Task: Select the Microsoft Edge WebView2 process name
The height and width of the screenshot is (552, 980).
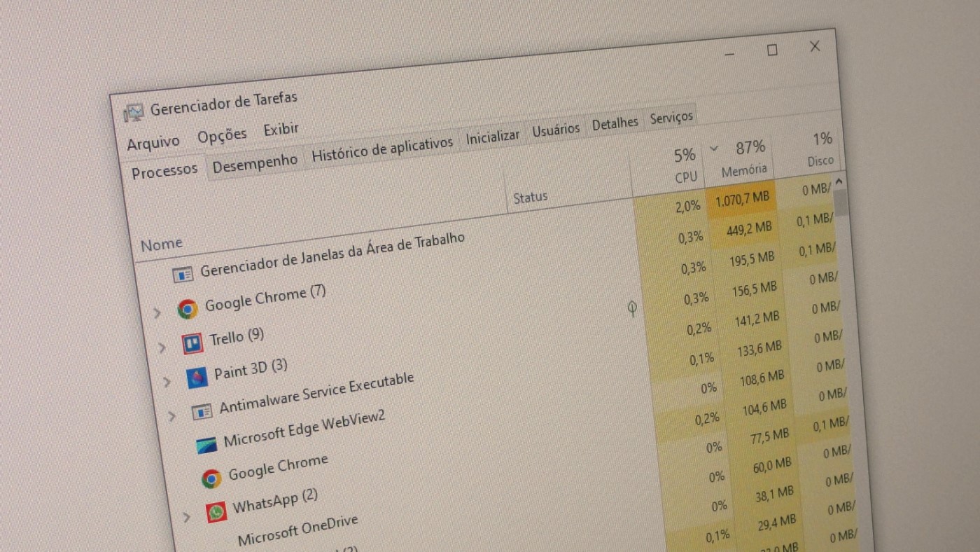Action: (304, 429)
